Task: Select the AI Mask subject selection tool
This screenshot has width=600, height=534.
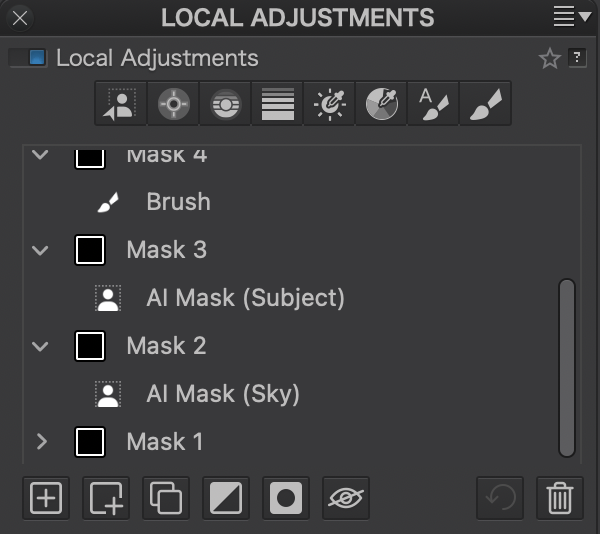Action: pyautogui.click(x=121, y=104)
